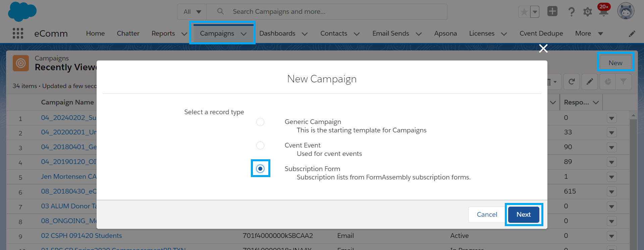The image size is (644, 250).
Task: Open row actions for row with 615 responses
Action: click(x=611, y=192)
